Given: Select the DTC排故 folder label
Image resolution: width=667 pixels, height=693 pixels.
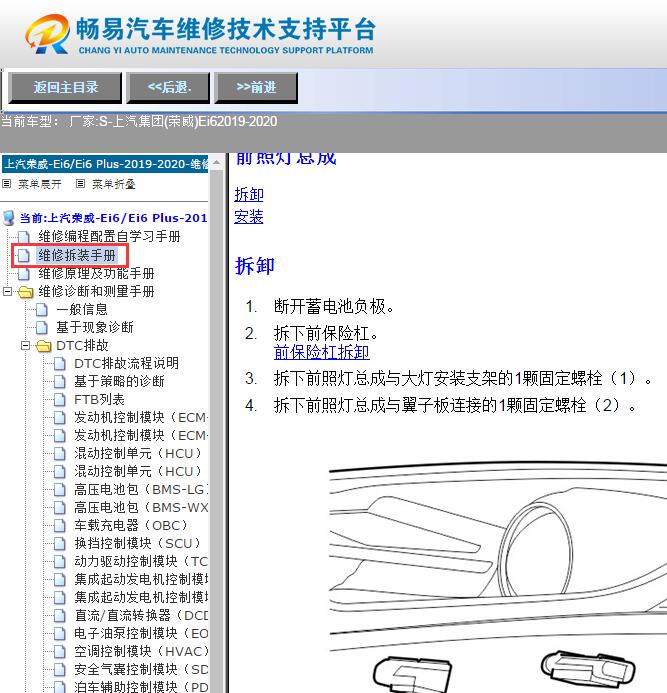Looking at the screenshot, I should (82, 345).
